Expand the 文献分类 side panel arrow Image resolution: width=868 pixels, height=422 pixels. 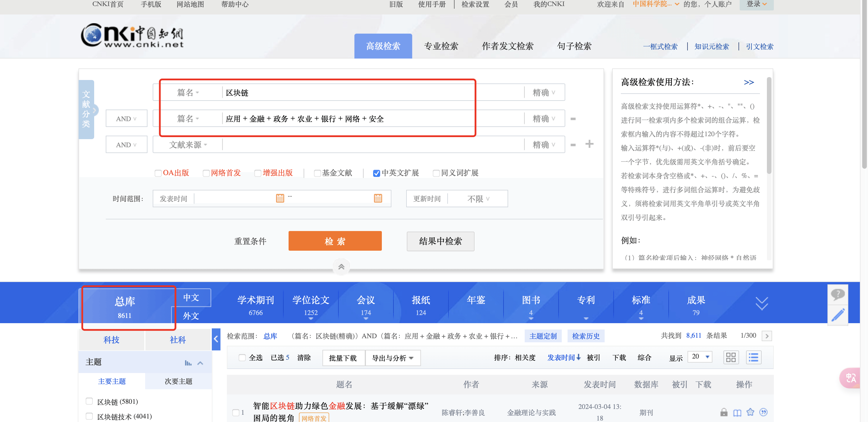(95, 110)
